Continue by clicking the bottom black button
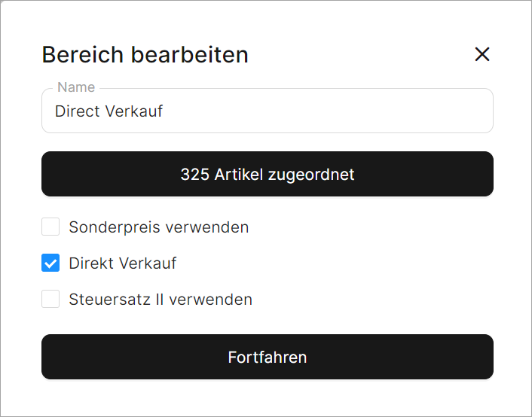 pyautogui.click(x=267, y=357)
